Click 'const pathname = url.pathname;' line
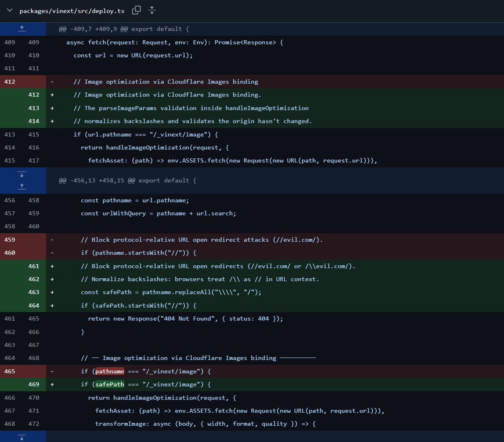The width and height of the screenshot is (504, 442). click(x=135, y=201)
